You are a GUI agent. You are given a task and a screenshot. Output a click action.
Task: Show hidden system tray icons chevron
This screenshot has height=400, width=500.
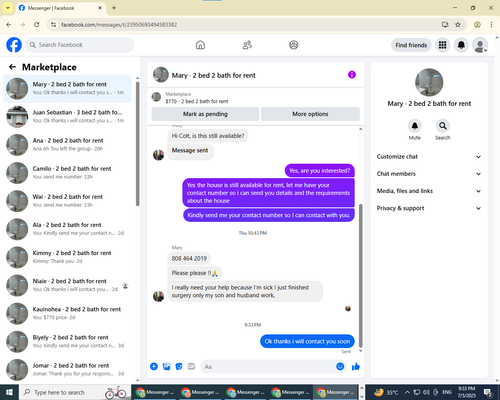point(407,392)
